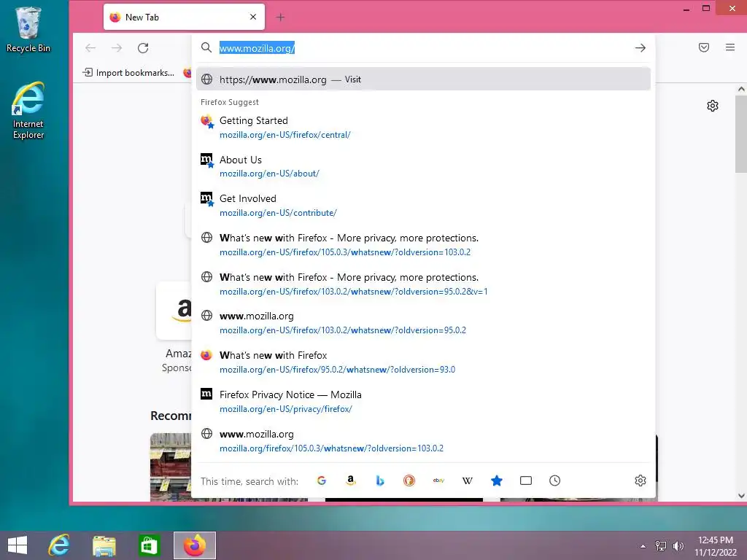Open the Windows Start button
The width and height of the screenshot is (747, 560).
(18, 545)
